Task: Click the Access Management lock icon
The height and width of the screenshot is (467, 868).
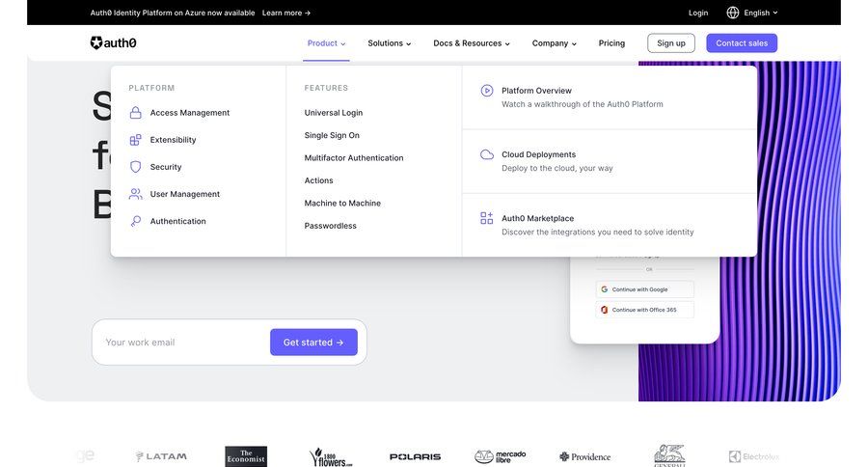Action: (136, 113)
